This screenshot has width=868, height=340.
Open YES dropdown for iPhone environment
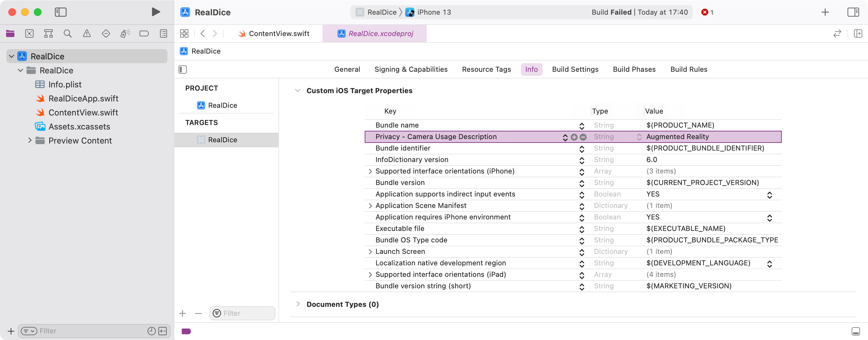pyautogui.click(x=769, y=218)
